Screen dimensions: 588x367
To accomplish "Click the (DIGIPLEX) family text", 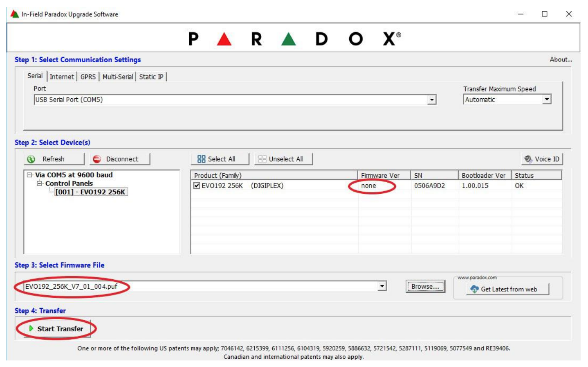I will pos(267,186).
